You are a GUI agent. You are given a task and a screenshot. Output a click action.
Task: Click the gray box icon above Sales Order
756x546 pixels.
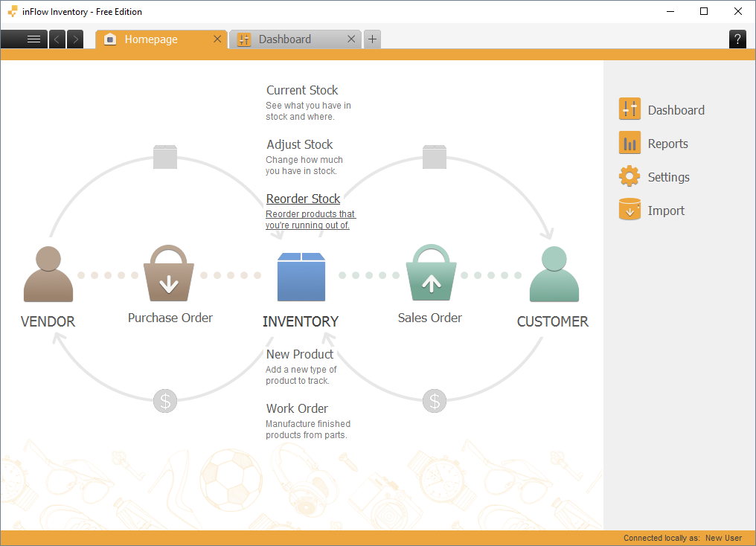(x=435, y=157)
